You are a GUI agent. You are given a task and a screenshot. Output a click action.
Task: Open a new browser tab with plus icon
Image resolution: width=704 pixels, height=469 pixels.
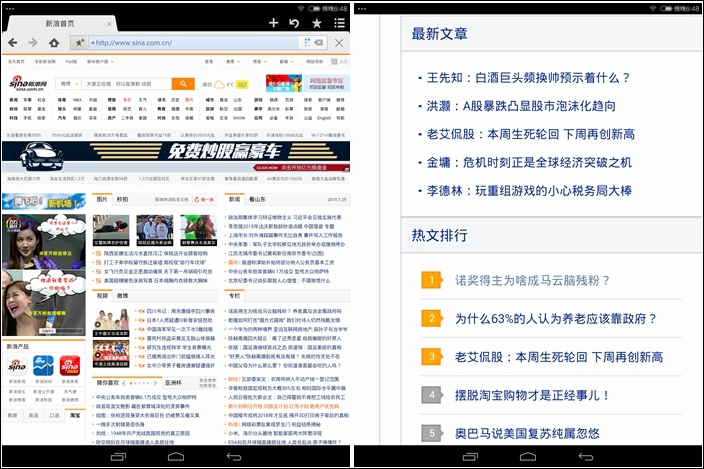click(273, 23)
